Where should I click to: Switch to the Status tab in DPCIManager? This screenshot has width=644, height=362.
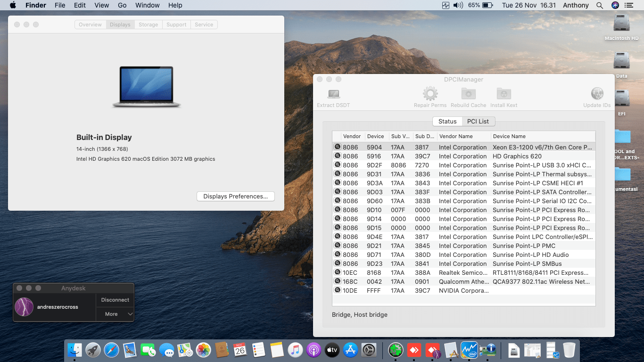(x=447, y=121)
